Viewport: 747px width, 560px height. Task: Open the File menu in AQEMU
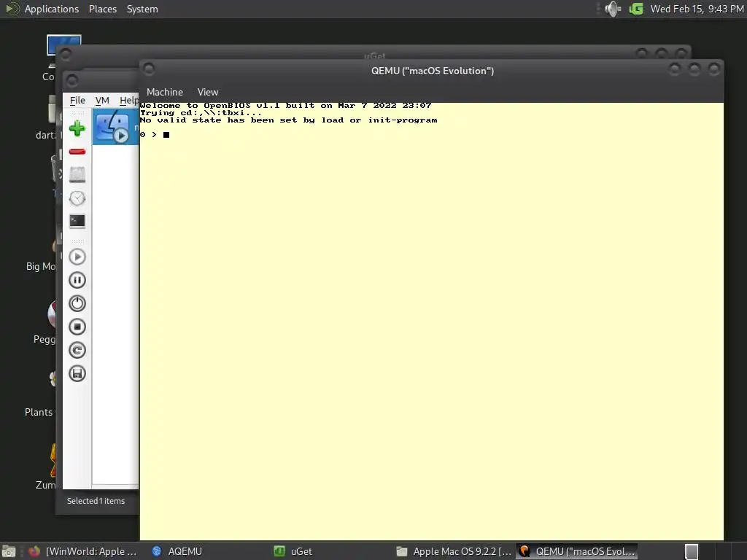tap(77, 101)
